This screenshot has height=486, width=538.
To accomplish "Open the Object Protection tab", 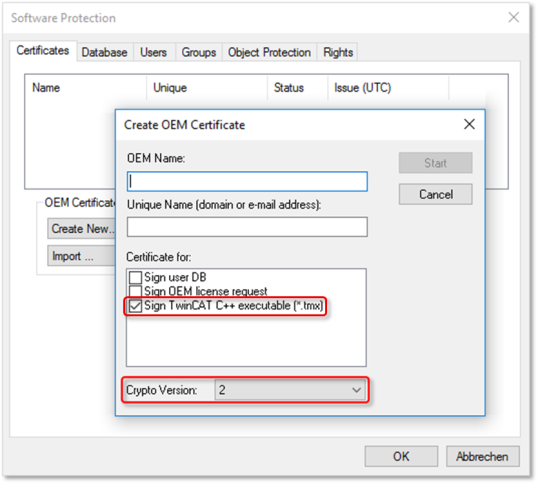I will 269,53.
